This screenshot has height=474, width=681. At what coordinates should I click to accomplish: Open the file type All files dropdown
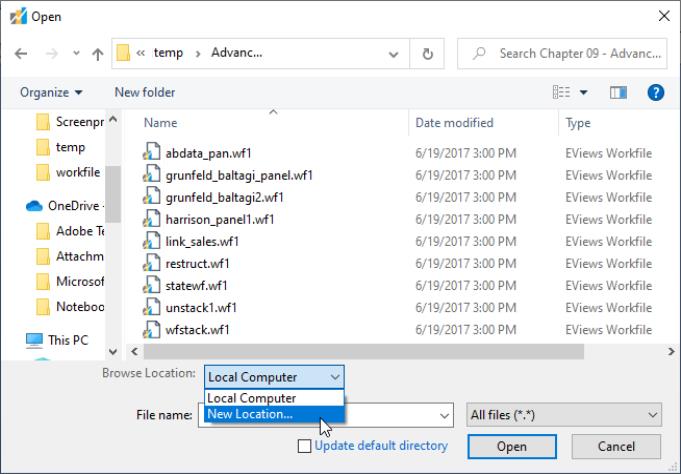[564, 415]
